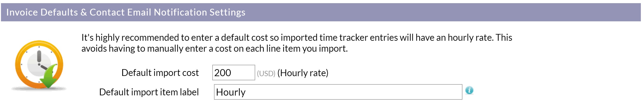Focus the Default import cost field

pos(233,73)
